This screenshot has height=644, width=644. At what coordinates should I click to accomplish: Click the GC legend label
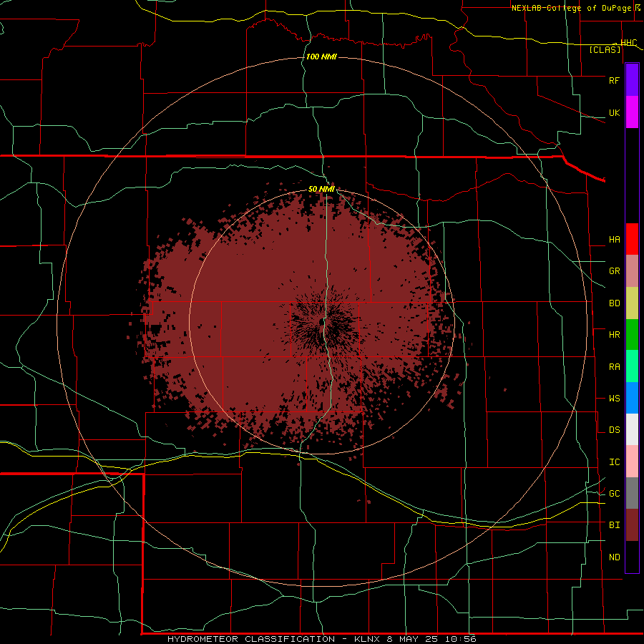[614, 494]
